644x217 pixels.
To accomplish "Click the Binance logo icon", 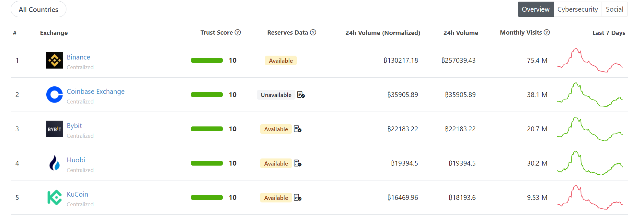I will point(54,60).
